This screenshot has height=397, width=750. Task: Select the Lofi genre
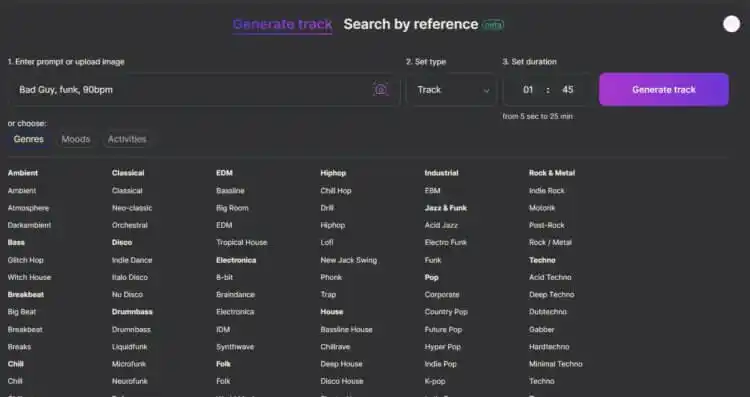point(327,243)
